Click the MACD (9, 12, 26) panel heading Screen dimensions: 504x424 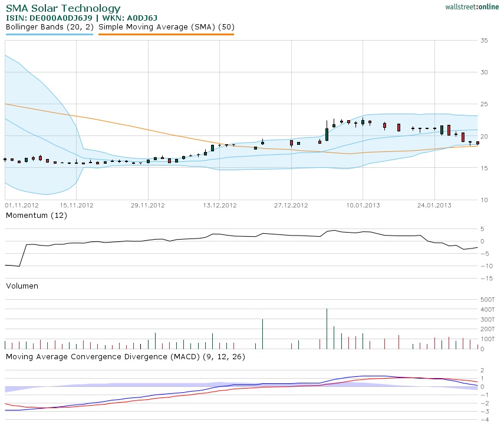point(126,357)
